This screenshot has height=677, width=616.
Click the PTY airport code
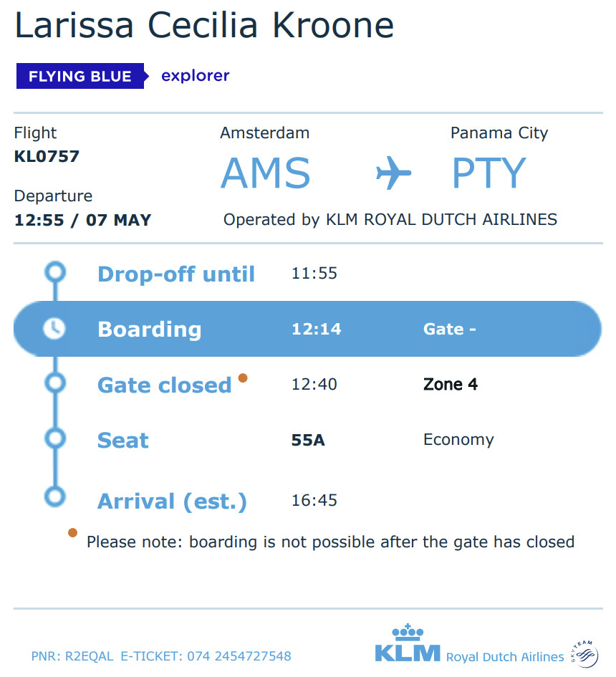click(x=489, y=173)
